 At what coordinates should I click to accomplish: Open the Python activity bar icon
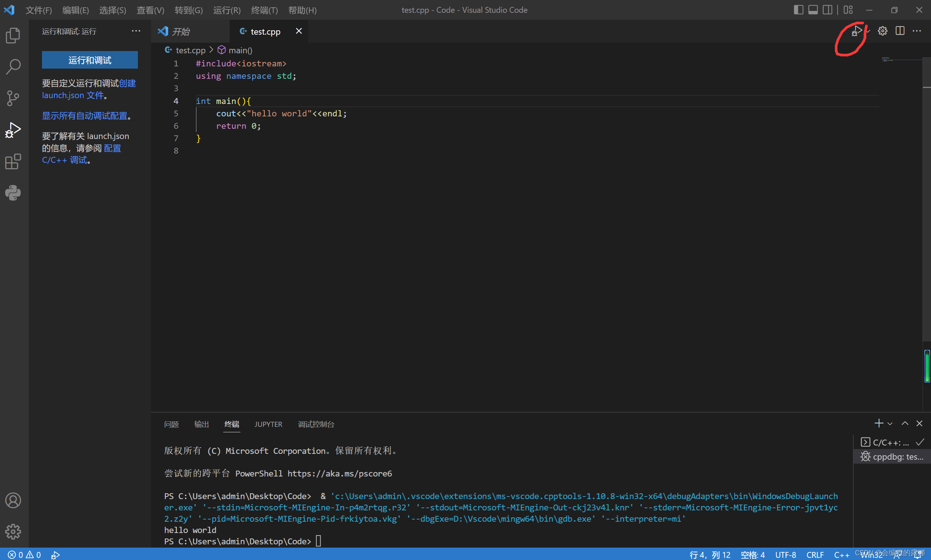pyautogui.click(x=13, y=193)
